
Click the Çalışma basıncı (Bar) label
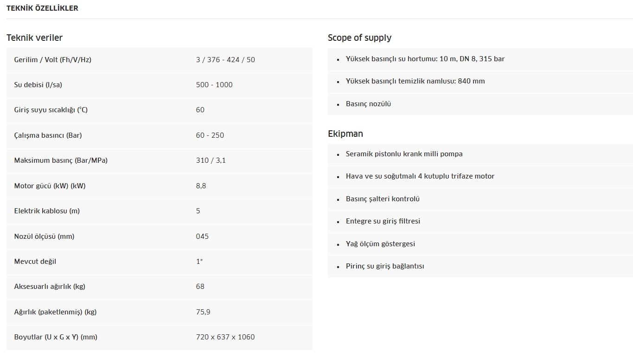coord(48,135)
